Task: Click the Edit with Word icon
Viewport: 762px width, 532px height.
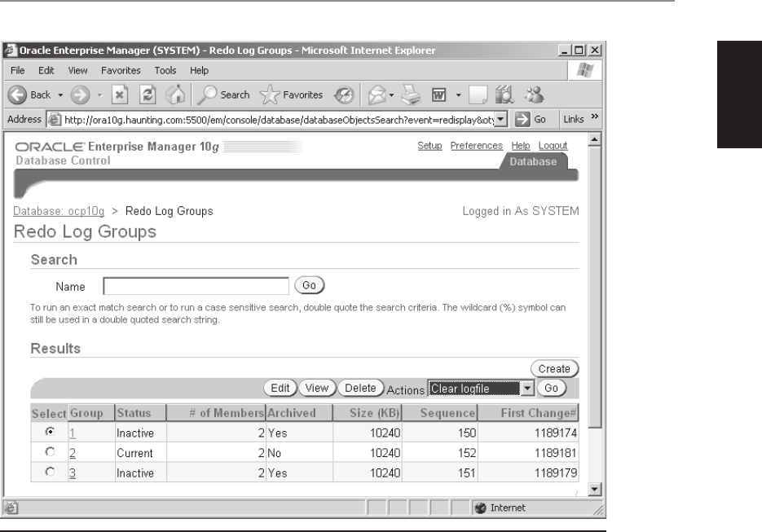Action: pyautogui.click(x=438, y=95)
